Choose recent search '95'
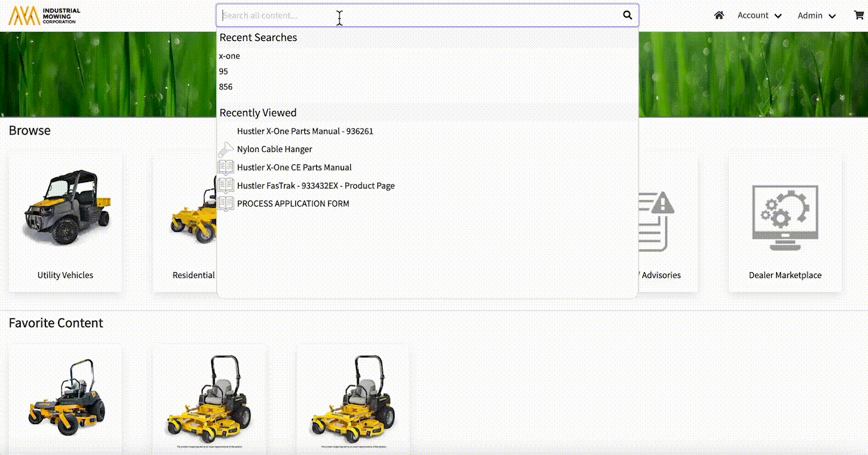 [x=224, y=71]
